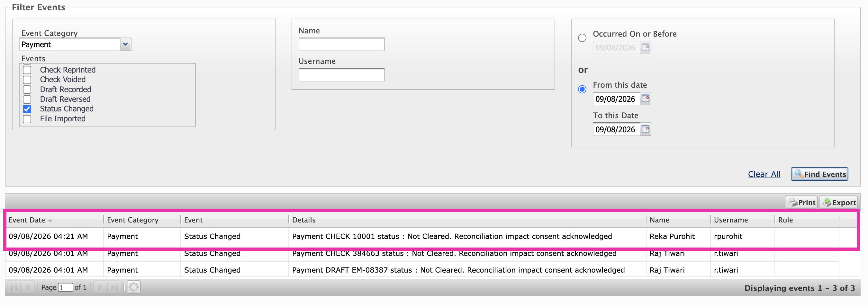
Task: Sort by Role column header
Action: [x=806, y=220]
